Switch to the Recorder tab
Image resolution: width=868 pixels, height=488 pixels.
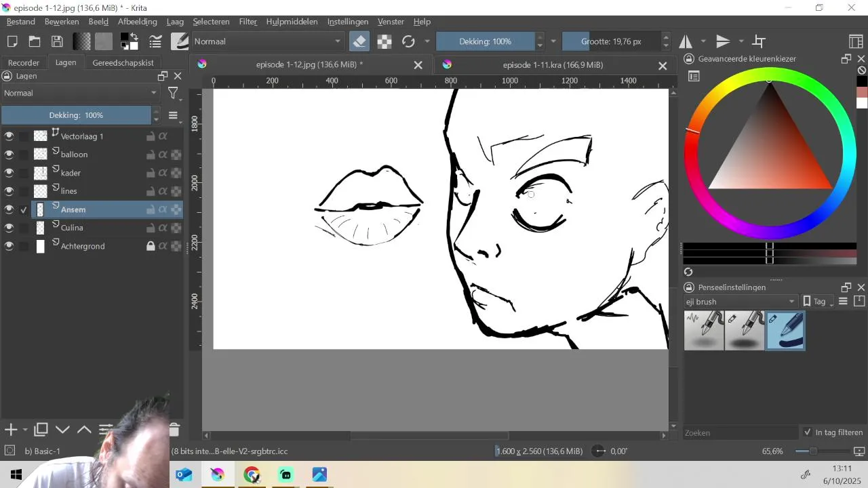24,62
